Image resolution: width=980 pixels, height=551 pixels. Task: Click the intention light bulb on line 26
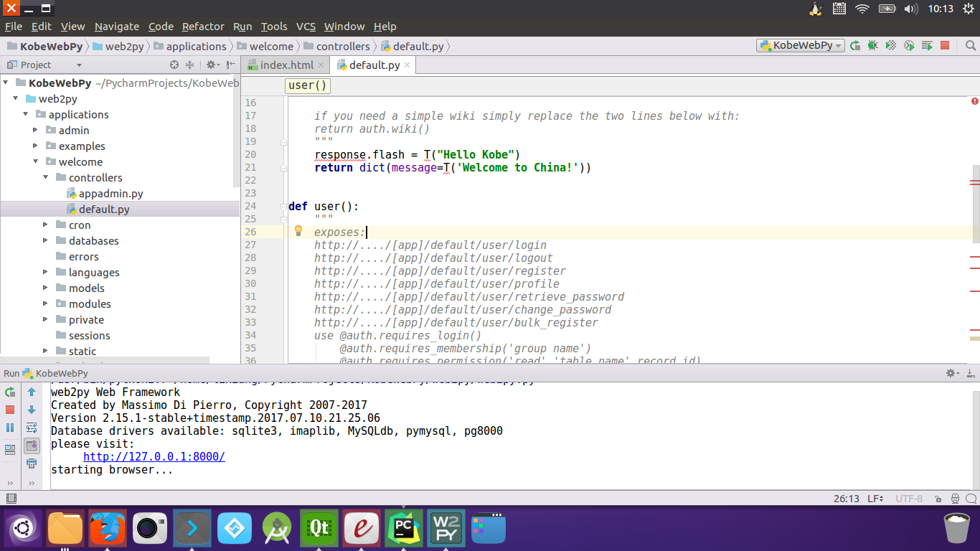(299, 231)
